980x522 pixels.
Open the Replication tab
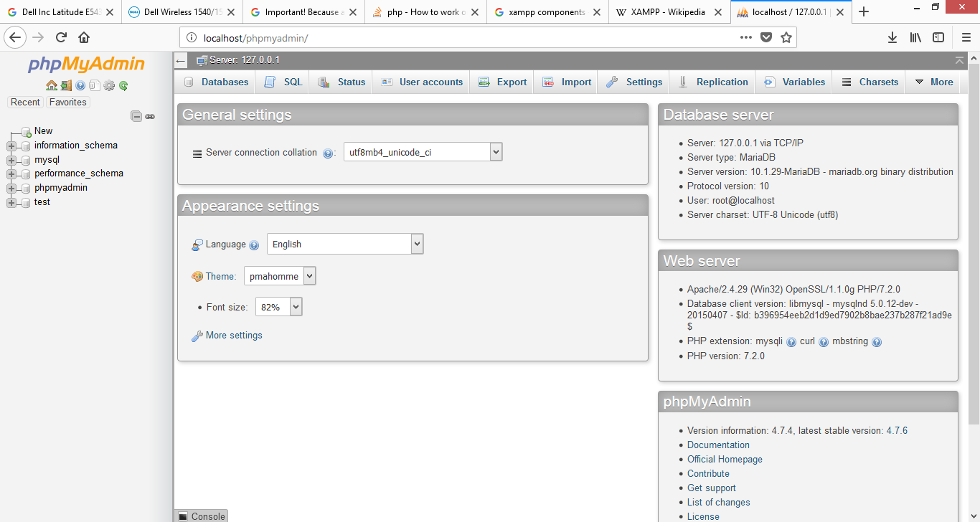[712, 82]
